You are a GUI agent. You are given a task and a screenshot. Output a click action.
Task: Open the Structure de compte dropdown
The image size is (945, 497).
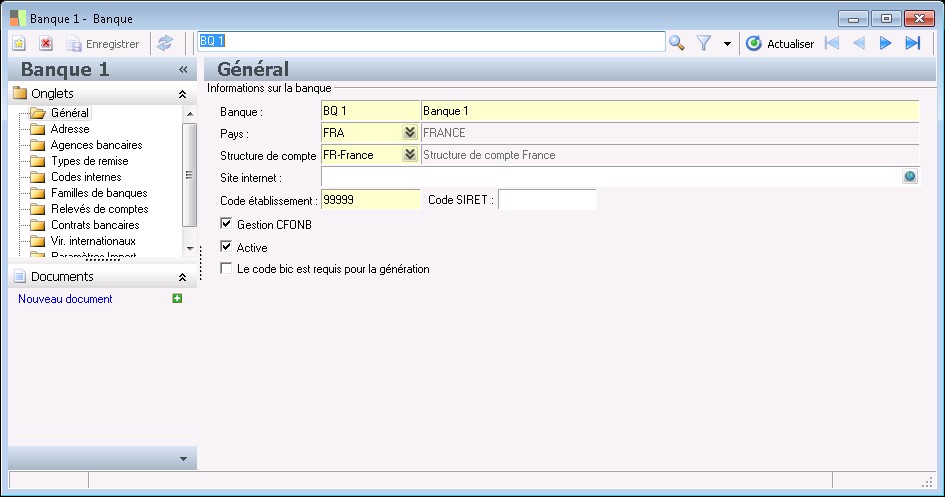point(410,155)
